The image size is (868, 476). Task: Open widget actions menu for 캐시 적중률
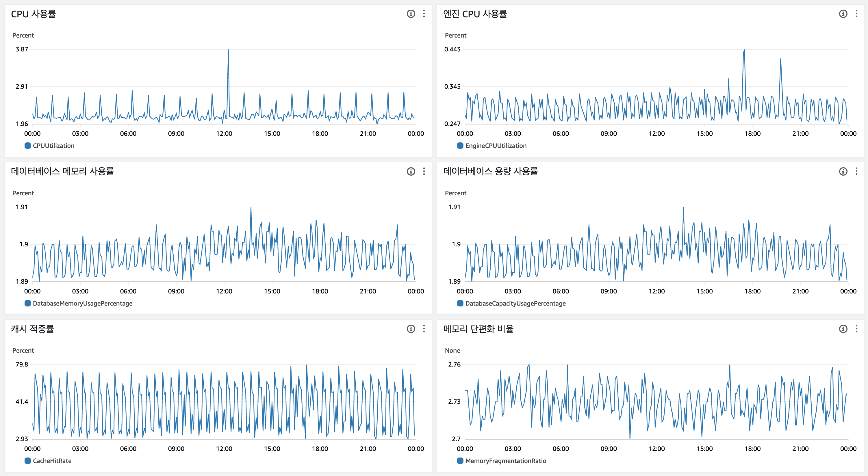(424, 329)
